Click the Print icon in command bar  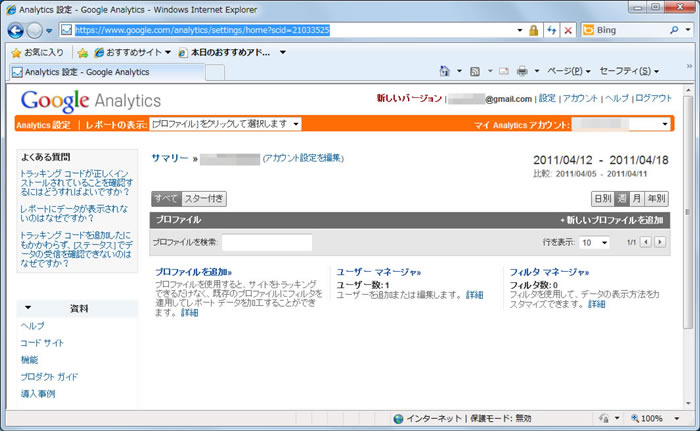(522, 71)
